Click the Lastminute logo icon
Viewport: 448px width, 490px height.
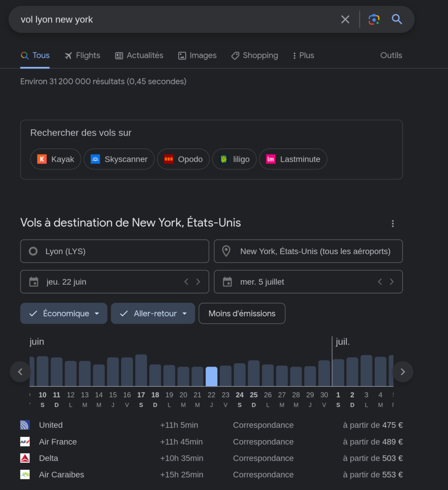271,159
